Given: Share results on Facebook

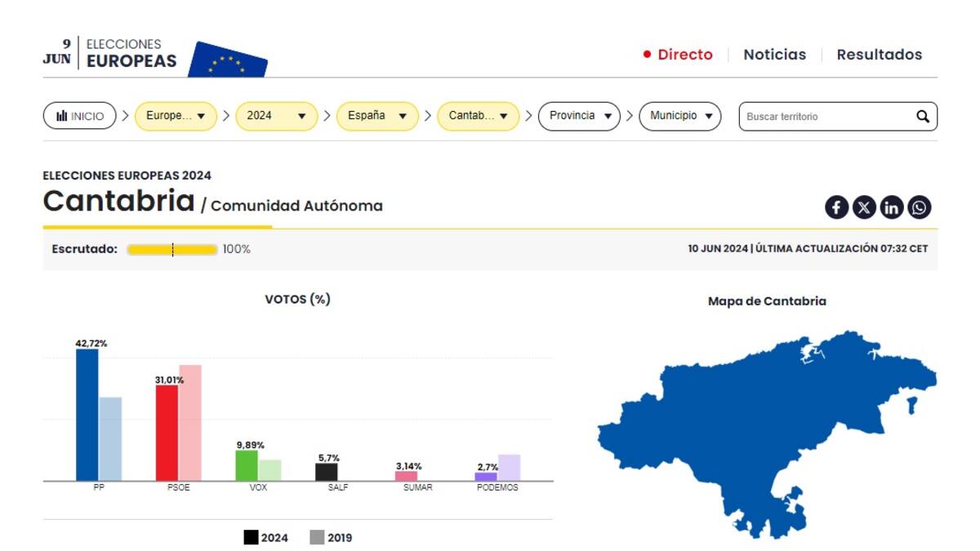Looking at the screenshot, I should 836,207.
